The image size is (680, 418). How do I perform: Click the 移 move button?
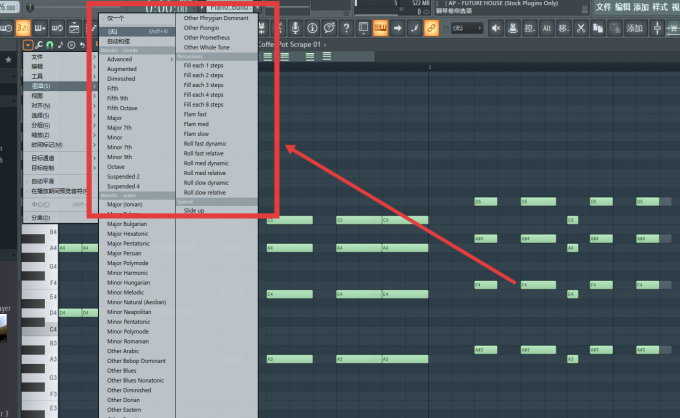[563, 28]
